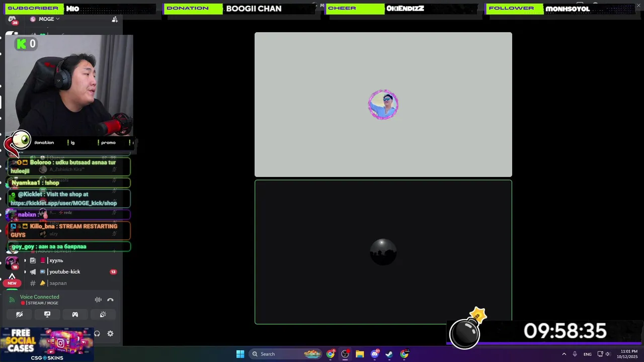Open network and volume quick settings

click(604, 354)
